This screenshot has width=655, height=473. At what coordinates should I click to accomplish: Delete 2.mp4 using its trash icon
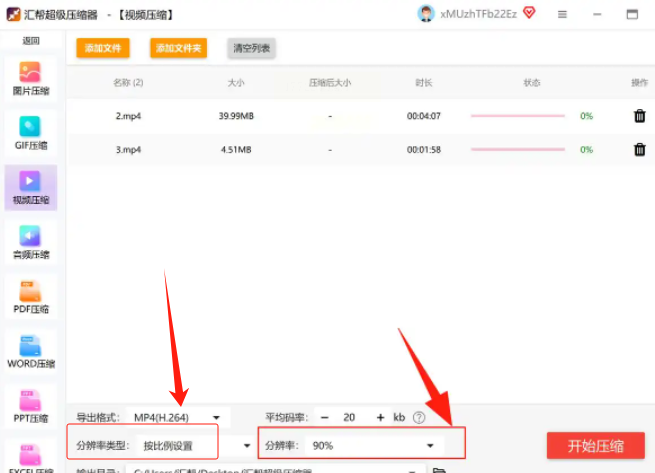[640, 116]
